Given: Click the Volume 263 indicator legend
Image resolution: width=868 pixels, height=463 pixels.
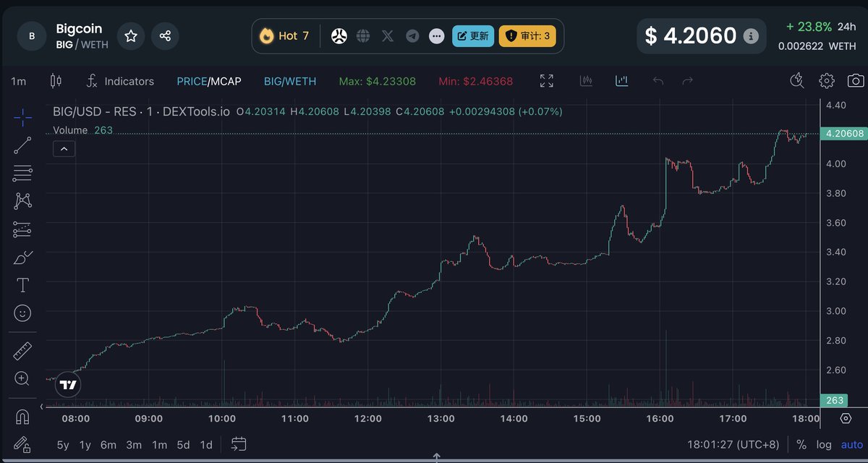Looking at the screenshot, I should click(x=82, y=130).
